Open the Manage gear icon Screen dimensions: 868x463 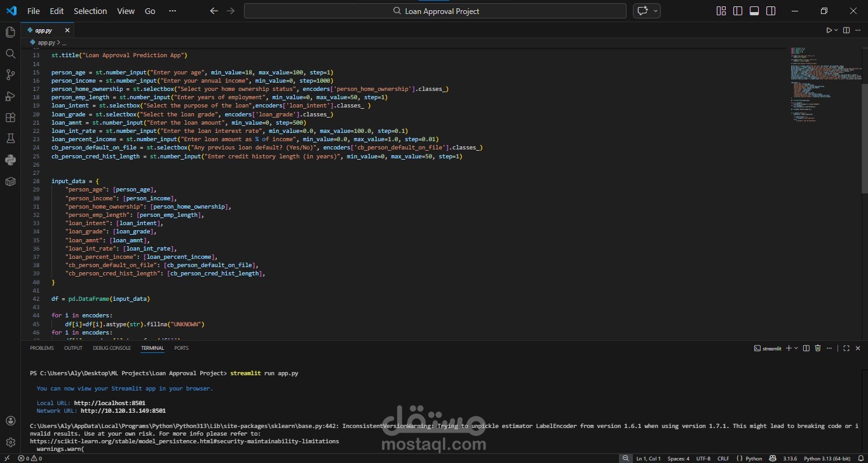pos(10,442)
